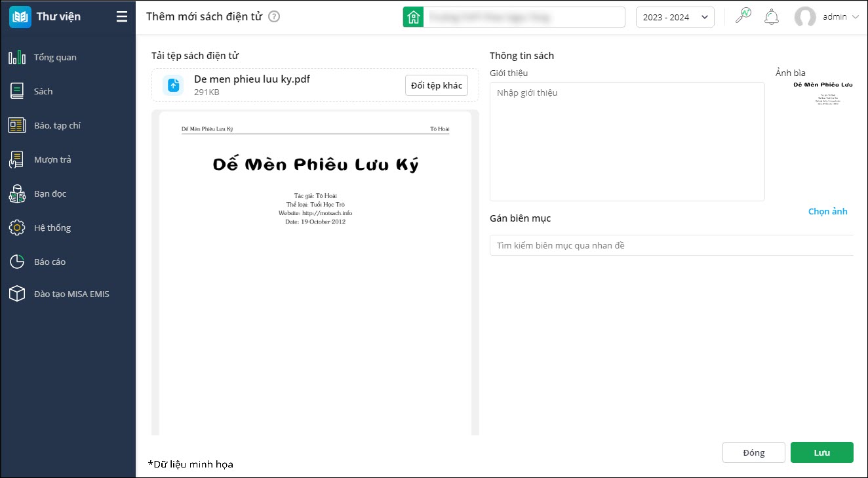
Task: Click the Hệ thống gear icon
Action: 17,228
